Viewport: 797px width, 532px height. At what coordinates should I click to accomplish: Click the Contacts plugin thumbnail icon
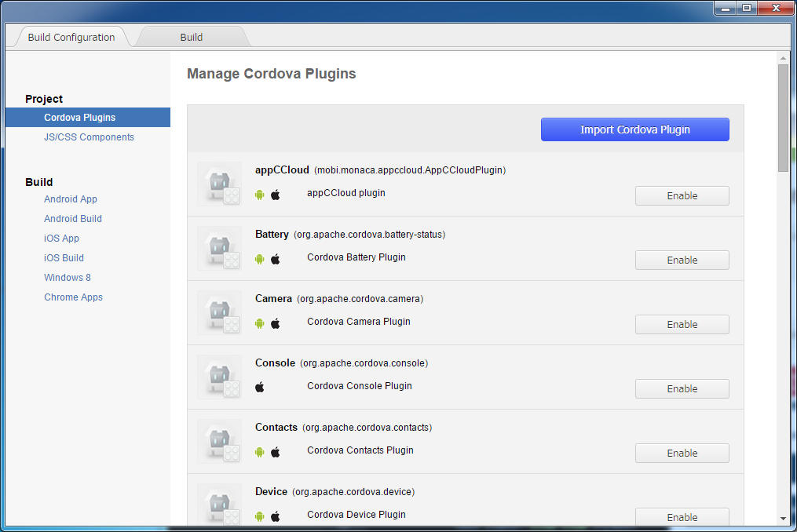tap(219, 441)
